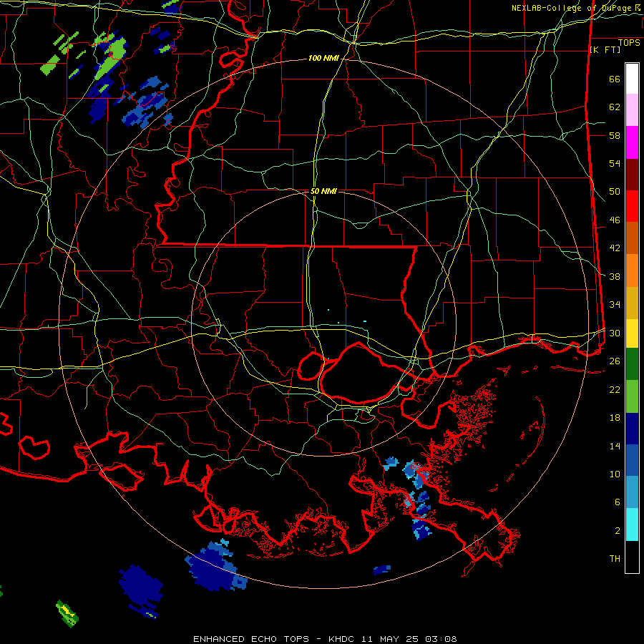Screen dimensions: 644x644
Task: Select the black TH swatch on the scale
Action: (632, 557)
